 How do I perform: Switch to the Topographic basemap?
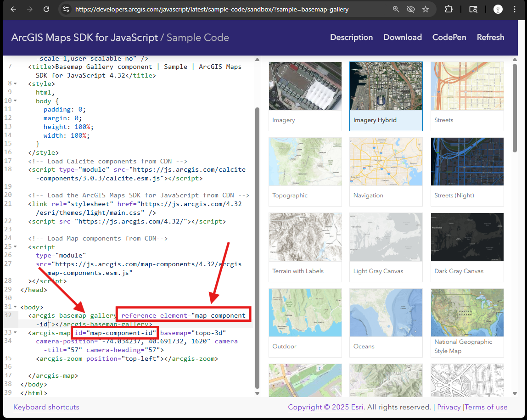tap(305, 172)
